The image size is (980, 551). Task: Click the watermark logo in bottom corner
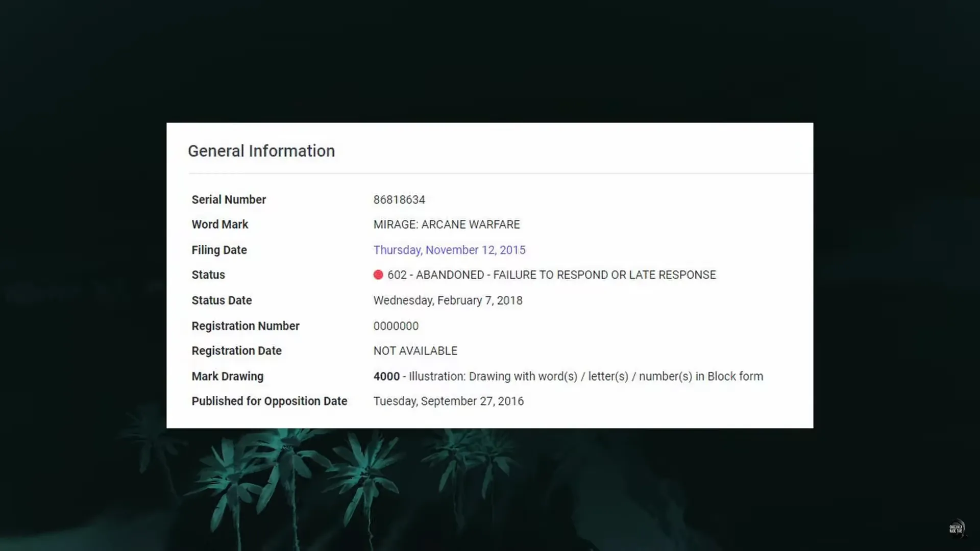[956, 529]
